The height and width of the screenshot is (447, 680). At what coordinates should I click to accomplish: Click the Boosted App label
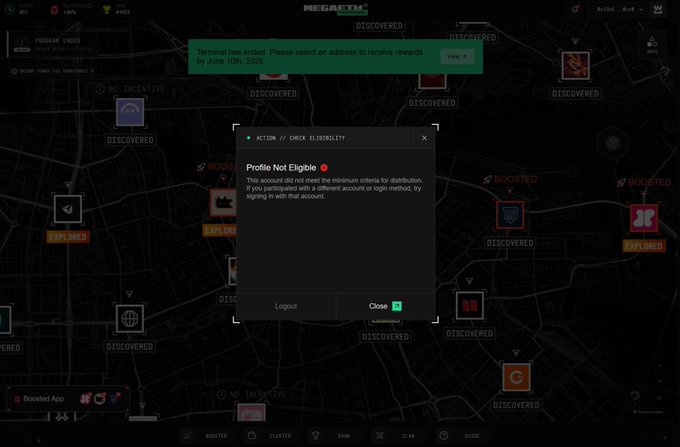[43, 398]
